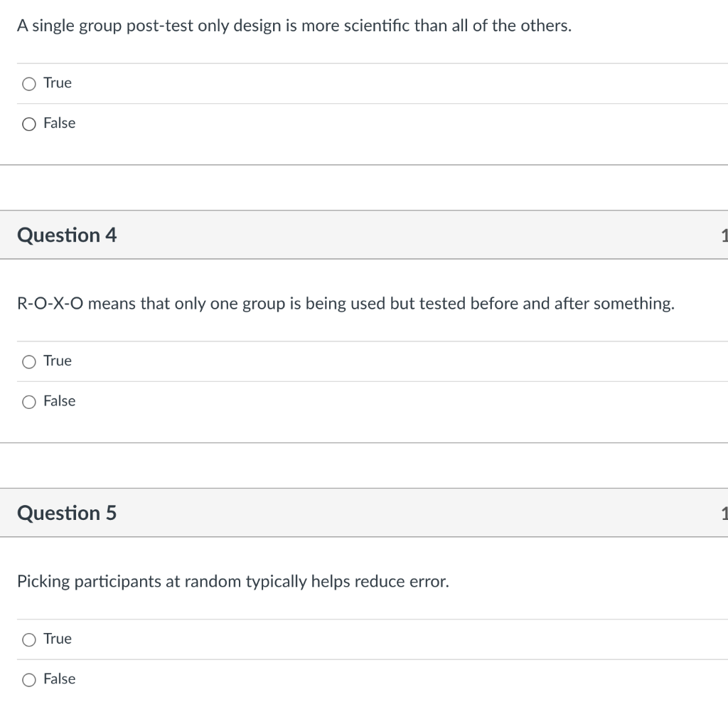
Task: Click the Question 5 header
Action: click(x=68, y=513)
